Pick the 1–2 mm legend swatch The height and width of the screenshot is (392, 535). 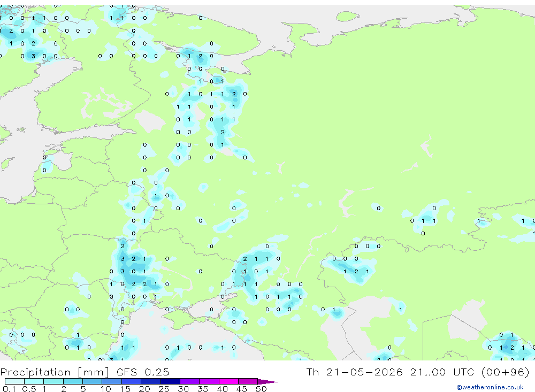53,381
